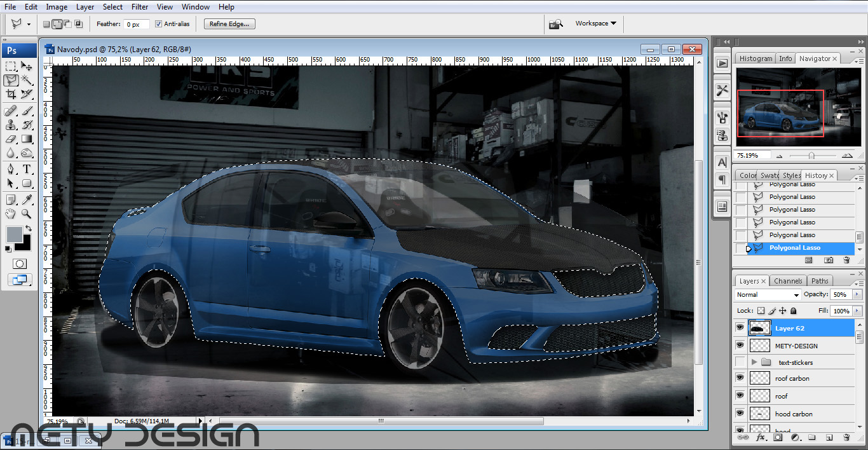The image size is (868, 450).
Task: Toggle lock all for the layer
Action: [x=794, y=311]
